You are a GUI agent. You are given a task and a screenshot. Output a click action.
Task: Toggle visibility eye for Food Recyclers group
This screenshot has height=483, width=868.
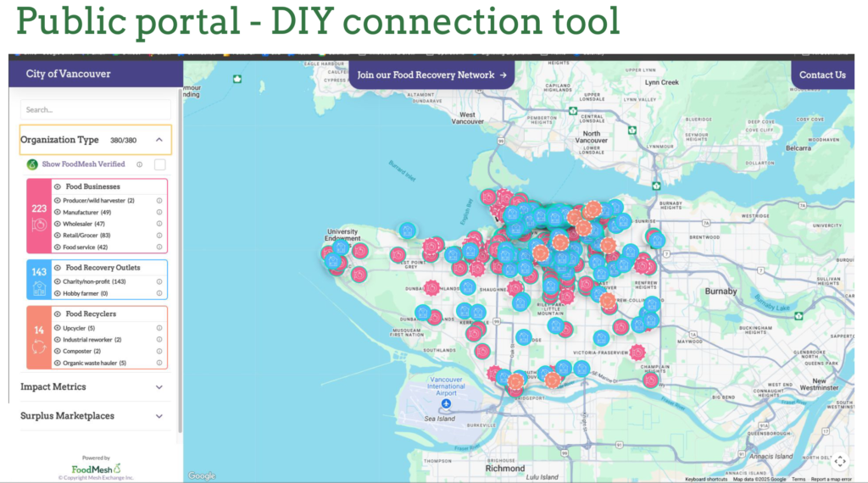tap(58, 314)
